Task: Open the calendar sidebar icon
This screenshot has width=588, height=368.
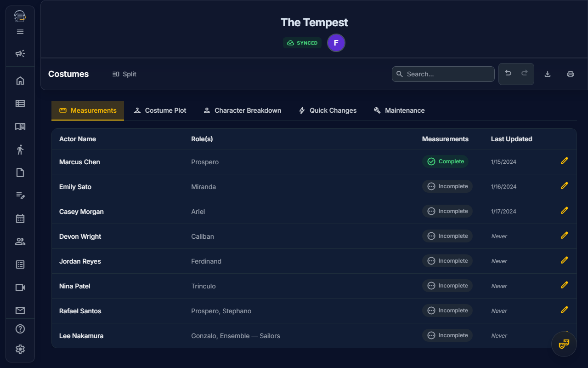Action: coord(20,218)
